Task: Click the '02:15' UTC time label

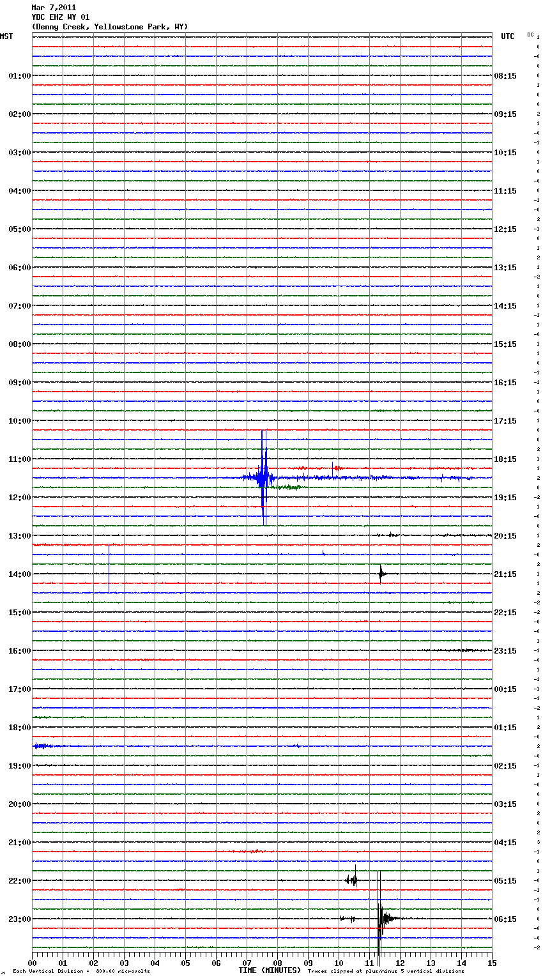Action: 505,766
